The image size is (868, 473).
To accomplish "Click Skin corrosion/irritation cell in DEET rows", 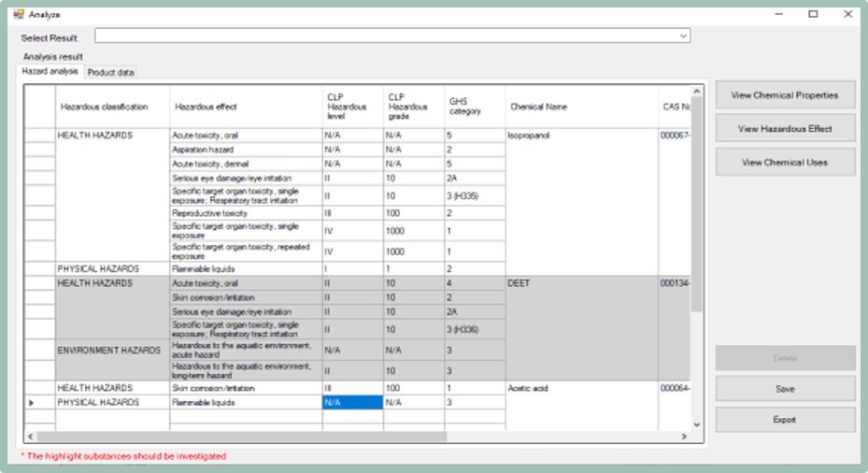I will 246,297.
